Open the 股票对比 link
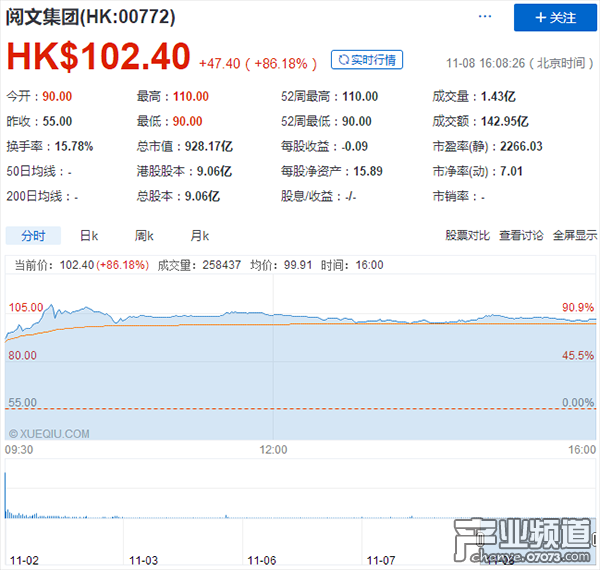The image size is (600, 570). tap(467, 235)
